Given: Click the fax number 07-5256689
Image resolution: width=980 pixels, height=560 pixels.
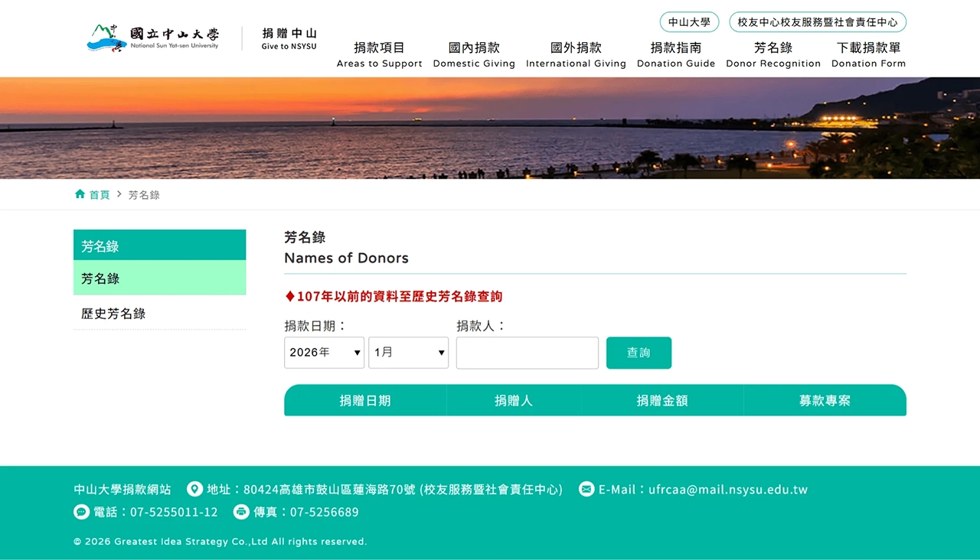Looking at the screenshot, I should (x=325, y=512).
